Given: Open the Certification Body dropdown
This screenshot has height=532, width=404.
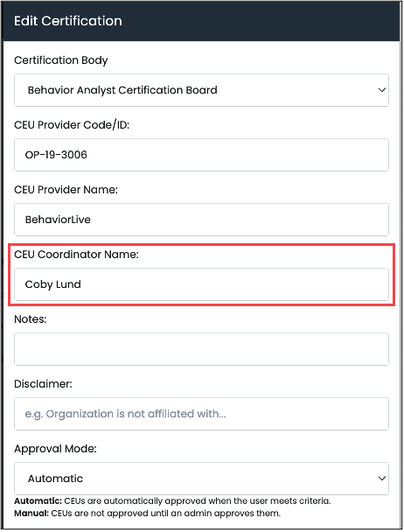Looking at the screenshot, I should point(201,90).
